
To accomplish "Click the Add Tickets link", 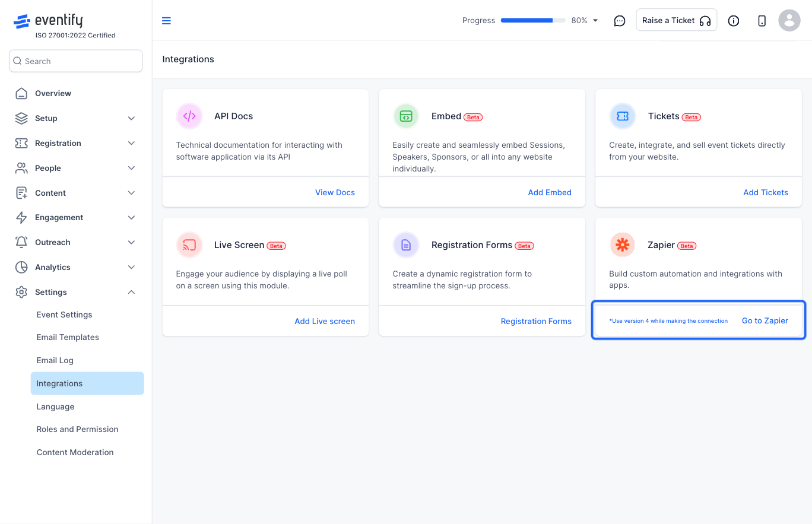I will [x=766, y=192].
